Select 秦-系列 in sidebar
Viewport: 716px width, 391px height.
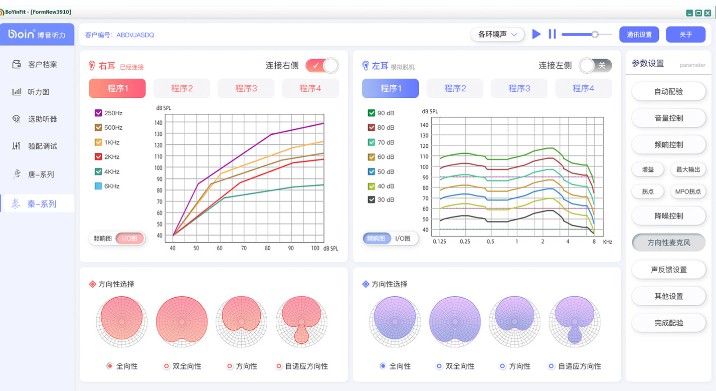tap(37, 204)
